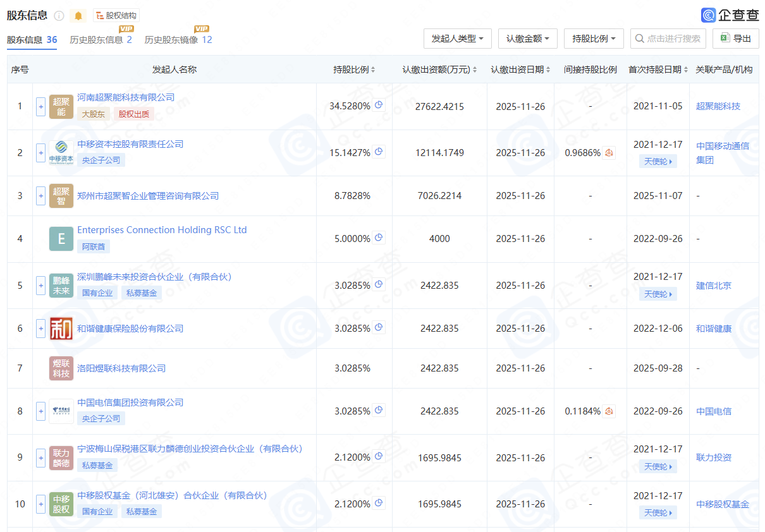Open the 股权结构 equity structure view

tap(116, 16)
